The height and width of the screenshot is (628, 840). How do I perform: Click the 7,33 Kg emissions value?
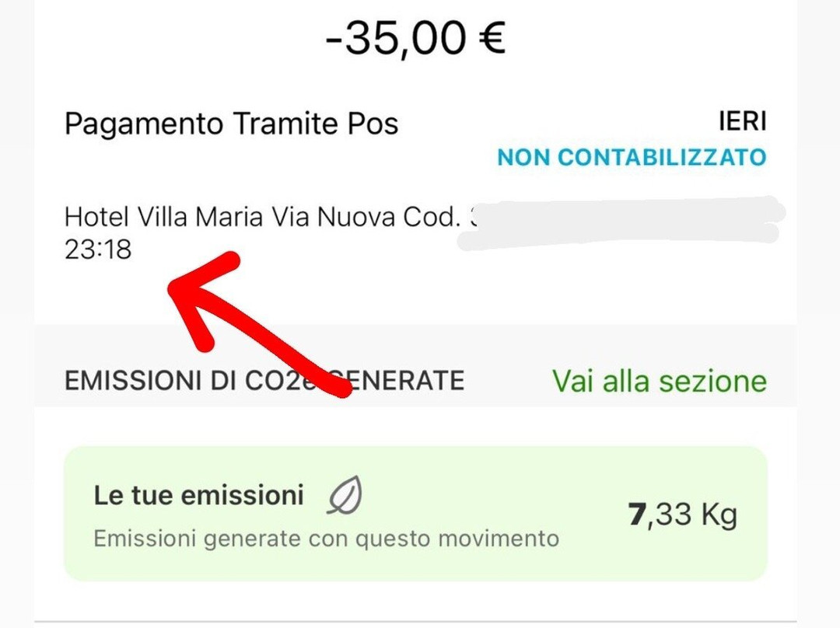point(682,515)
